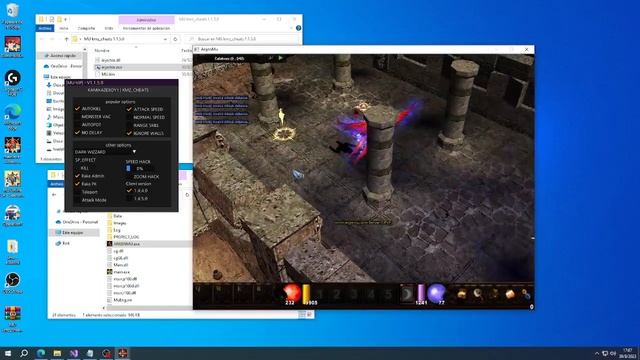Click the SPEED HACK slider handle

click(128, 168)
